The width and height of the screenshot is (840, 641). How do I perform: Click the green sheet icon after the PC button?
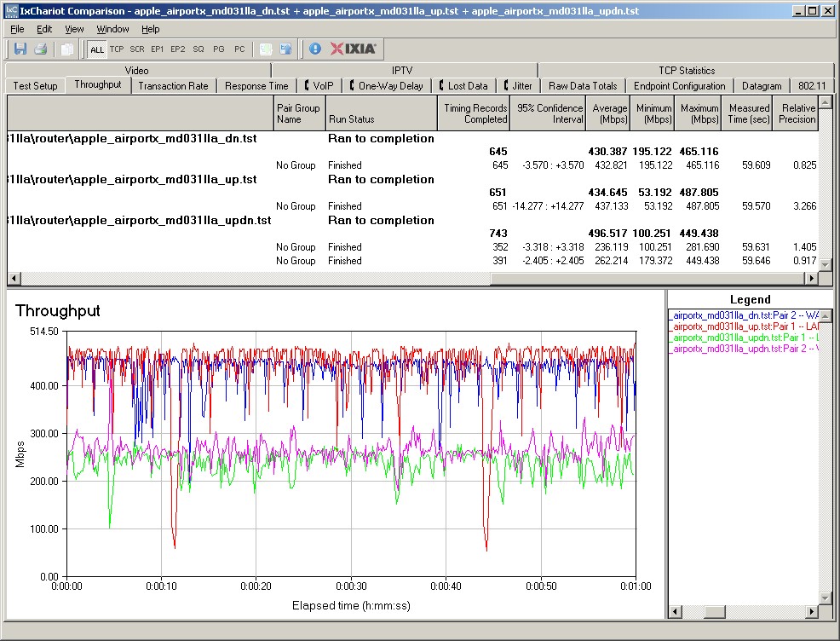tap(266, 49)
